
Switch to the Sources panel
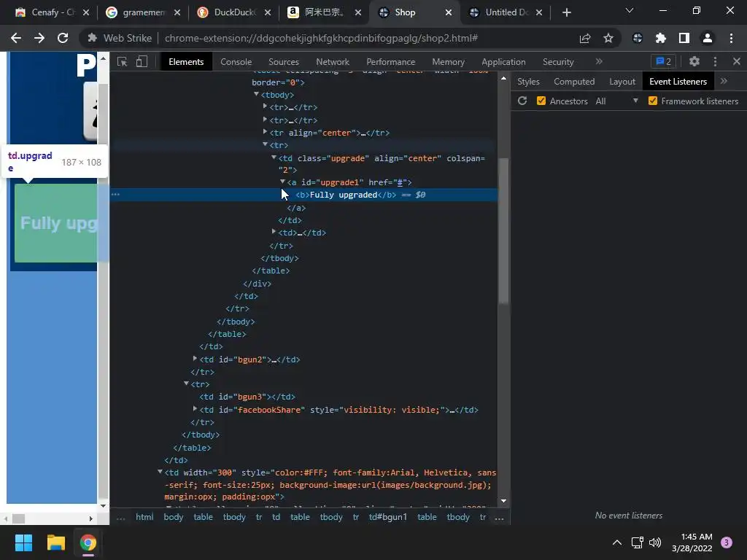(x=284, y=62)
